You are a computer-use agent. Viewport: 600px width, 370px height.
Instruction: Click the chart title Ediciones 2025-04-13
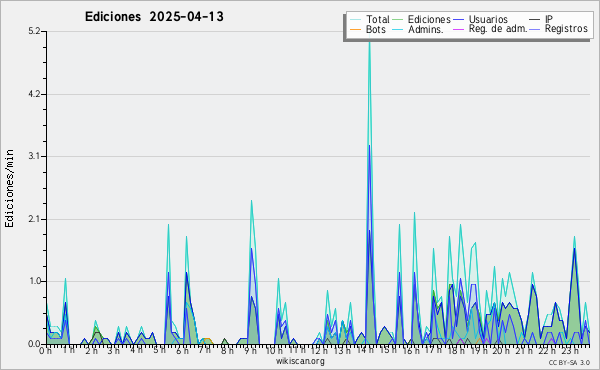click(x=154, y=17)
